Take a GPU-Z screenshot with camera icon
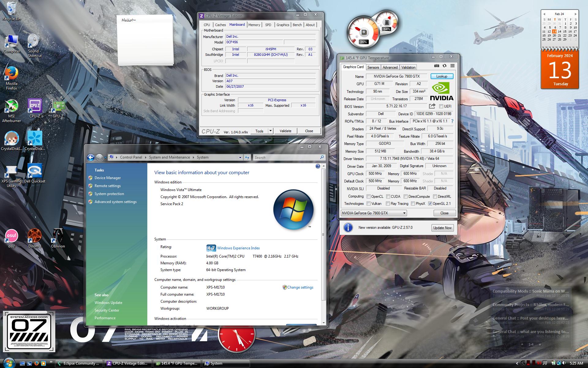Viewport: 588px width, 368px height. [x=436, y=66]
